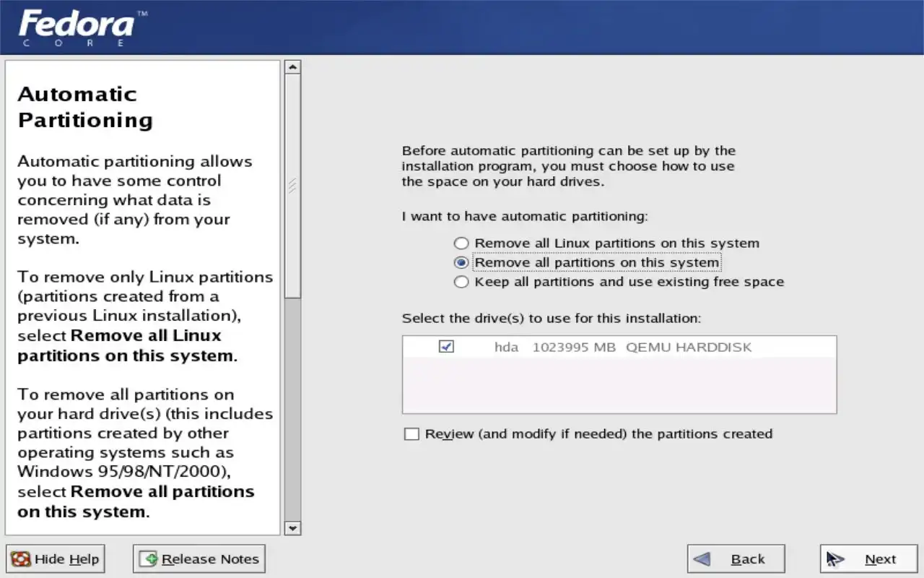Select the hda 1023995 MB drive row
This screenshot has height=578, width=924.
click(x=619, y=348)
